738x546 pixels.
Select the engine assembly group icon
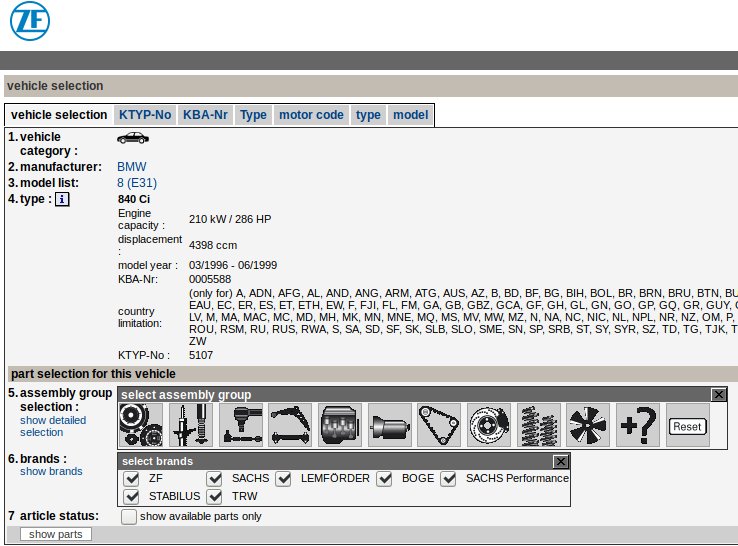tap(340, 426)
